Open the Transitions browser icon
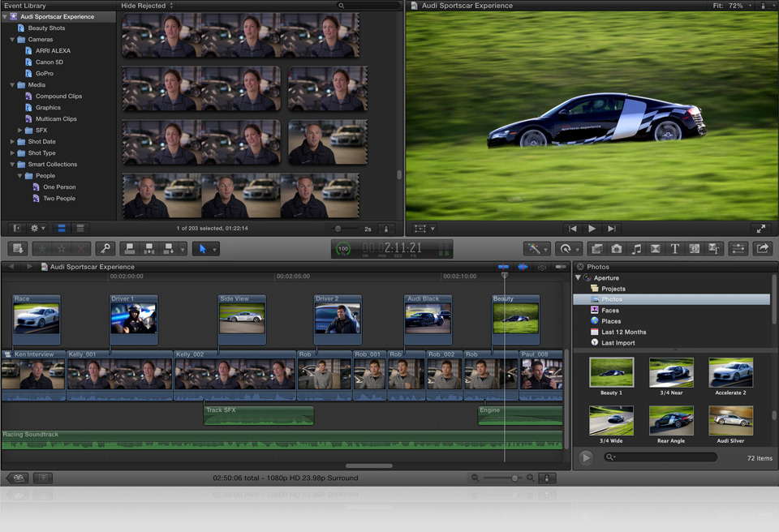 656,249
